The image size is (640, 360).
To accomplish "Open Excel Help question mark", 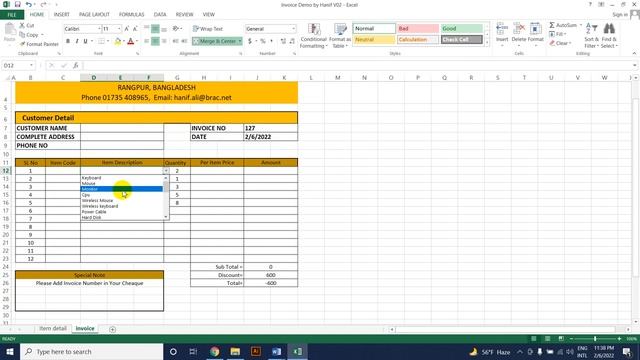I will pyautogui.click(x=590, y=4).
